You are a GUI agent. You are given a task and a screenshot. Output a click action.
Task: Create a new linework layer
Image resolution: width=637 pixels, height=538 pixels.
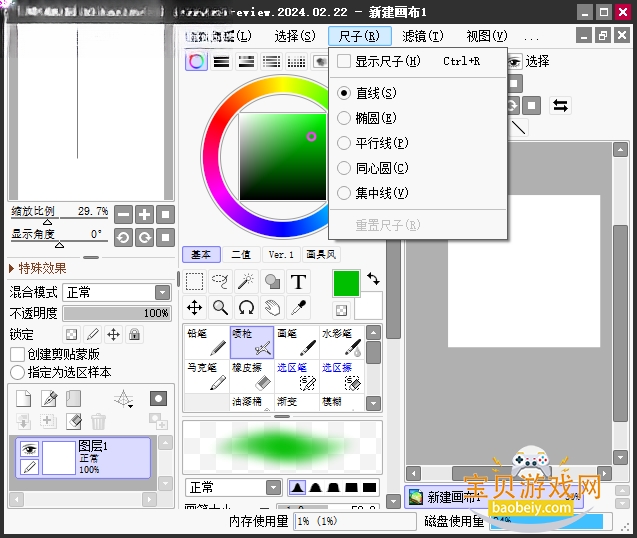[x=49, y=399]
